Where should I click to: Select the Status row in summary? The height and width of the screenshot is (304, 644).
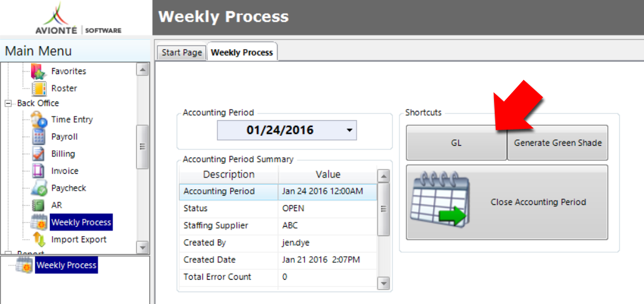coord(278,209)
